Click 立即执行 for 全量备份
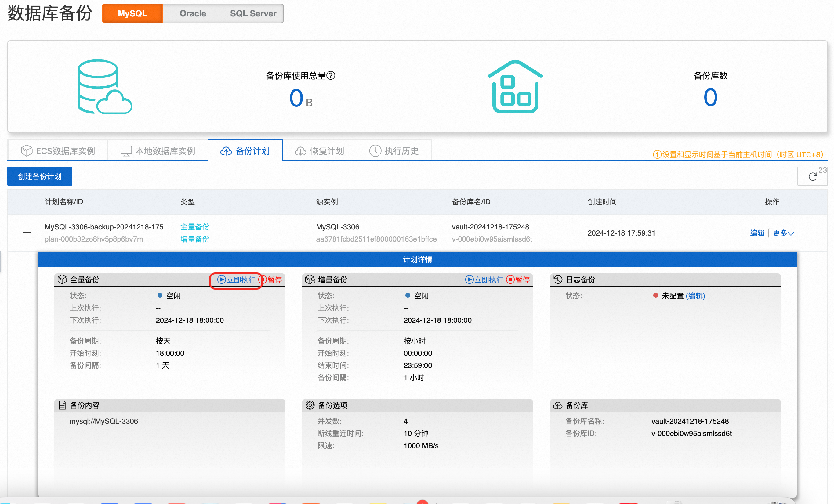The image size is (834, 504). [236, 280]
